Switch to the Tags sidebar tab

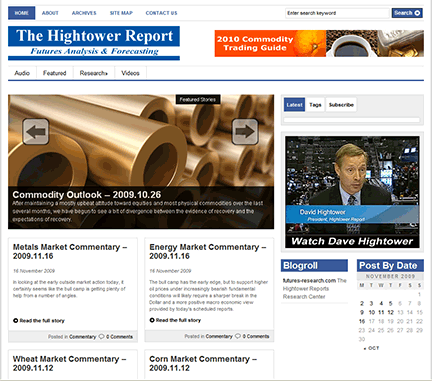pyautogui.click(x=315, y=105)
